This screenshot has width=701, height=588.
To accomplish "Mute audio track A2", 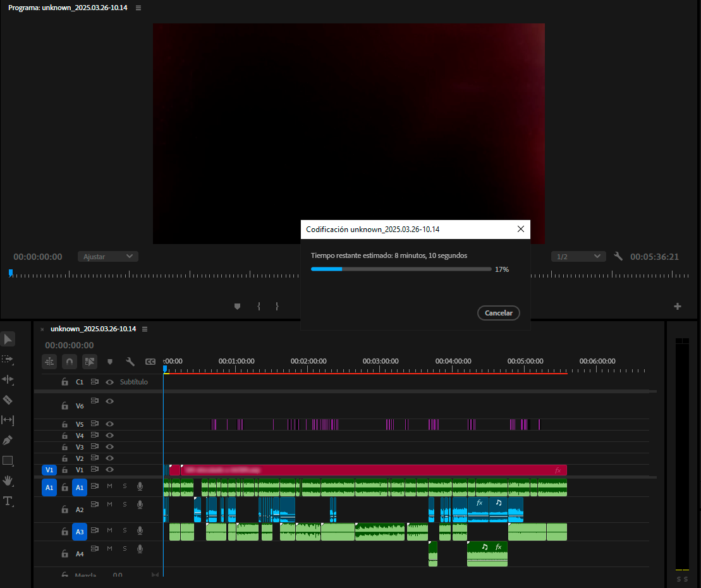I will (x=109, y=505).
